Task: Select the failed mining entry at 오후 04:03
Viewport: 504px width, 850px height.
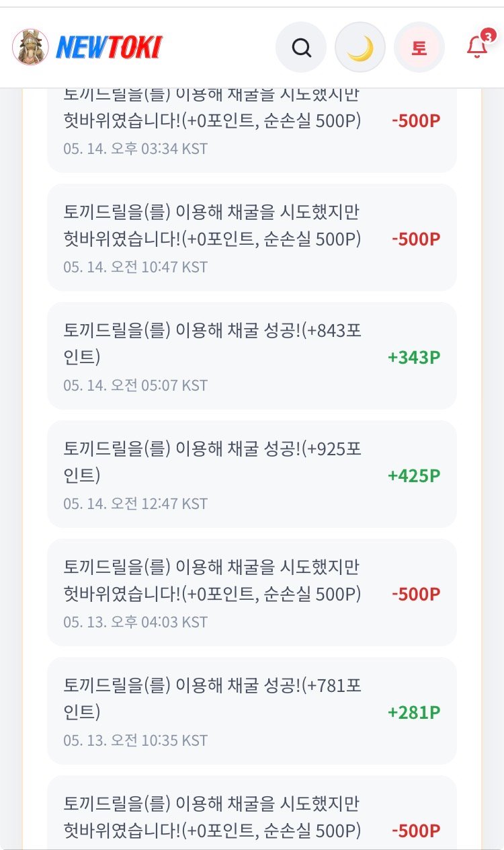Action: coord(252,592)
